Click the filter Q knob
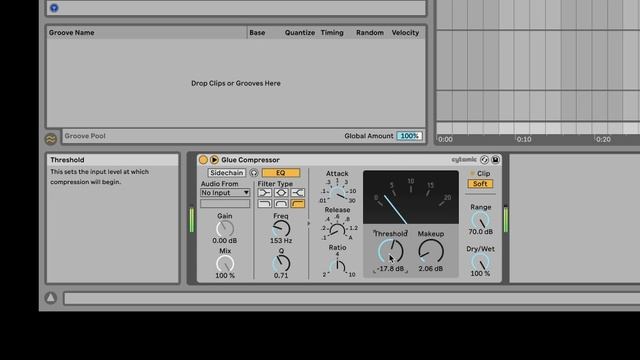The image size is (640, 360). [x=281, y=264]
